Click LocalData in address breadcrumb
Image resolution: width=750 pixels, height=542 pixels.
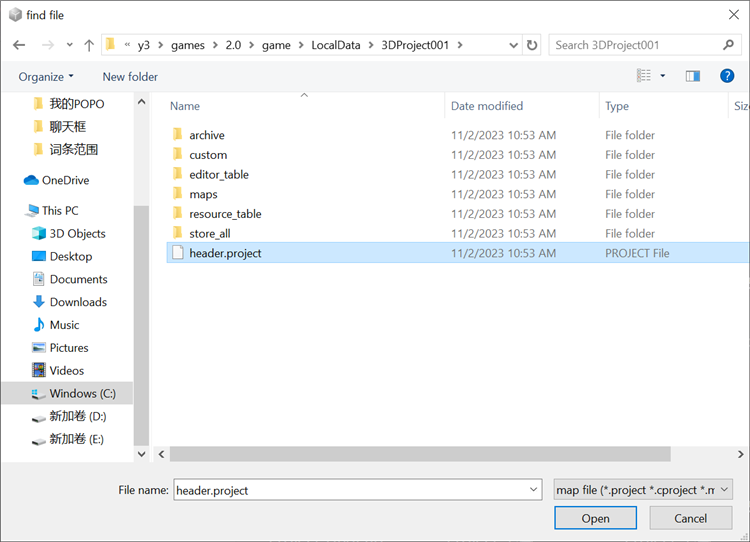coord(336,45)
